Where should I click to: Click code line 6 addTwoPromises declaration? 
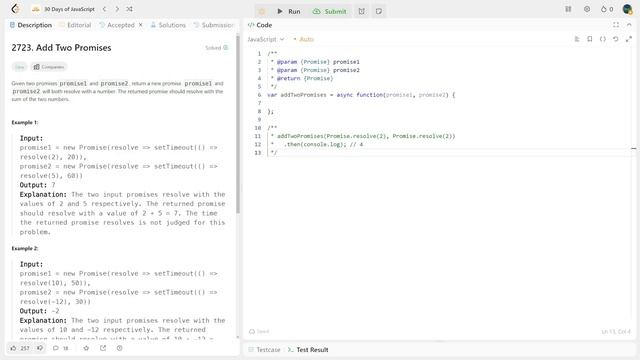[x=361, y=95]
